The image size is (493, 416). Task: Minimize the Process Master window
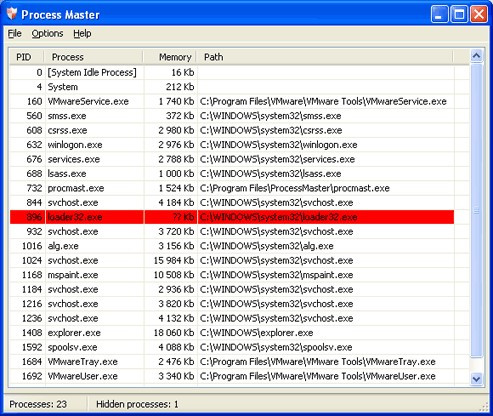pyautogui.click(x=439, y=14)
